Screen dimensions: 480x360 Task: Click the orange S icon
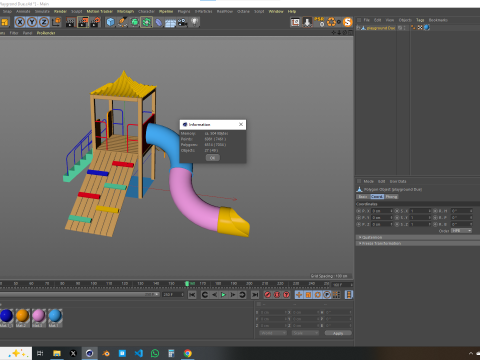[x=348, y=22]
